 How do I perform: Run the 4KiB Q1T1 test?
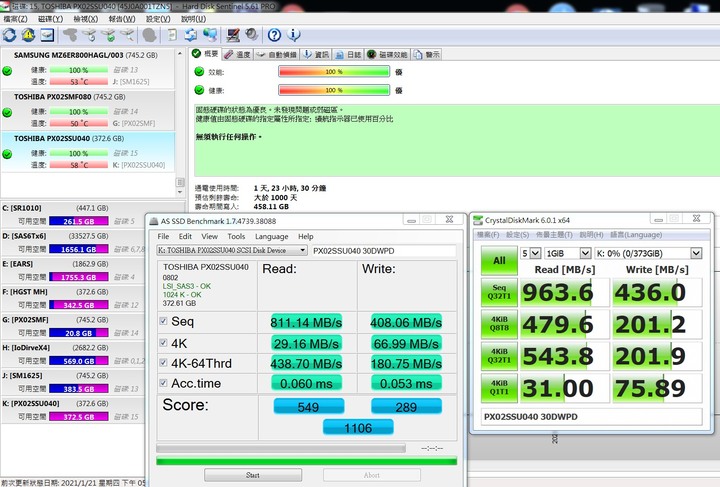coord(499,387)
